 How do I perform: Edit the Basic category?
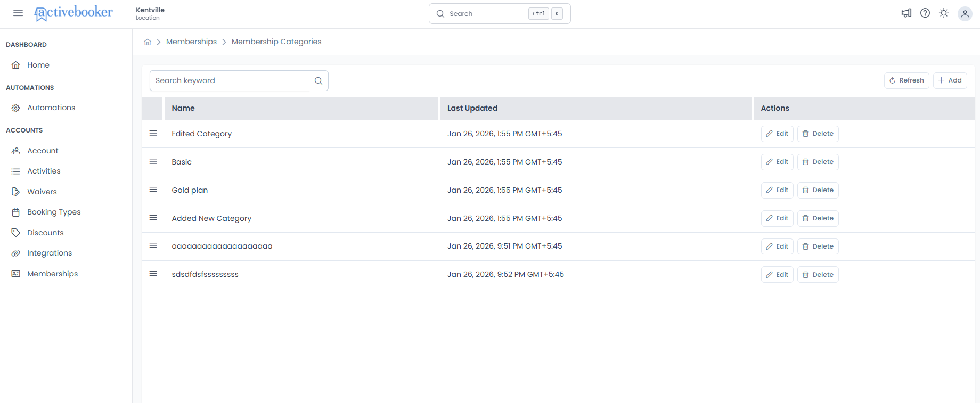pyautogui.click(x=777, y=162)
